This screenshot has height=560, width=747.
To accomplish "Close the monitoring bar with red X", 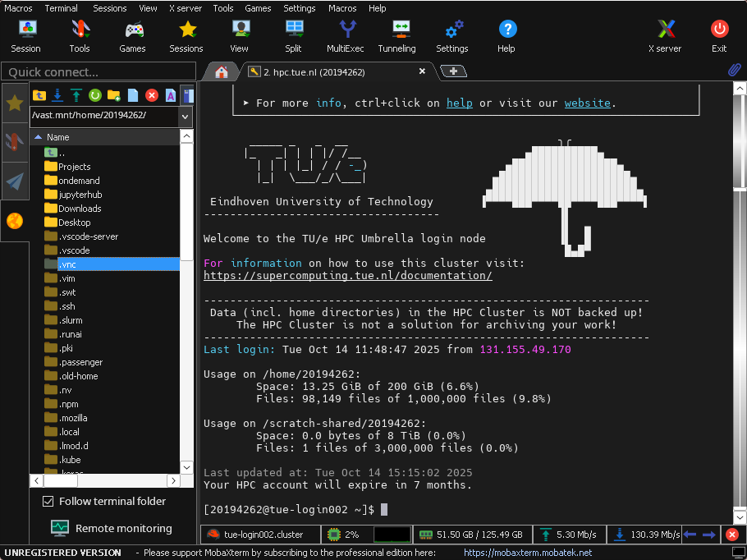I will pos(732,535).
